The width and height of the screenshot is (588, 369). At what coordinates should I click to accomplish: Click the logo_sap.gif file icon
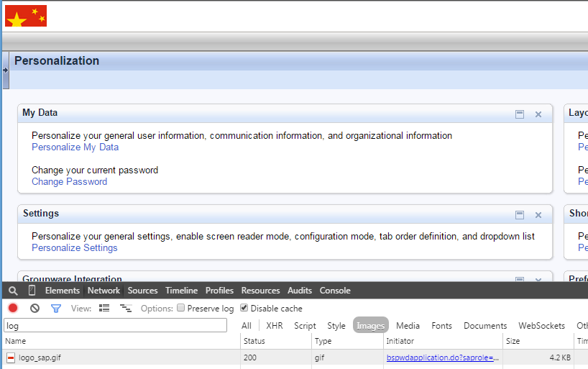11,357
